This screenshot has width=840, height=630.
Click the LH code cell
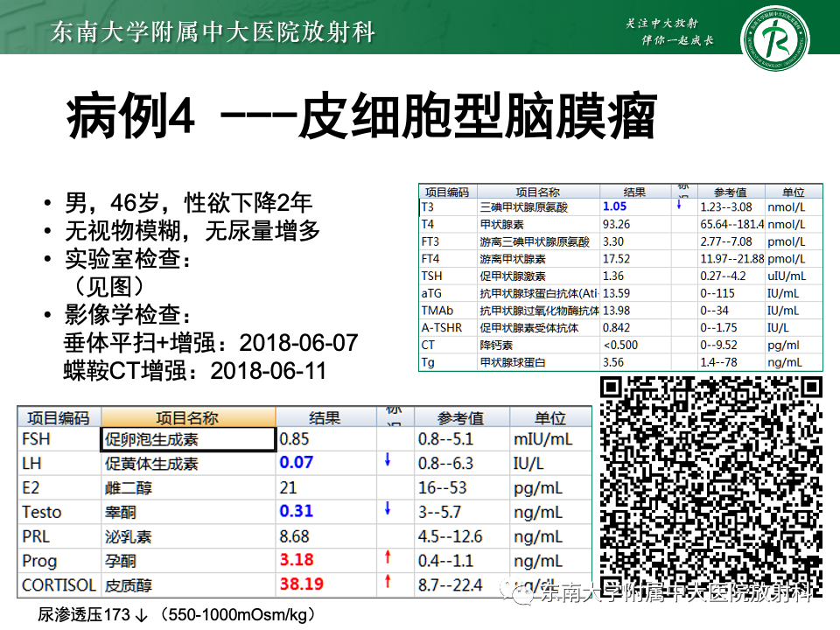(x=59, y=464)
